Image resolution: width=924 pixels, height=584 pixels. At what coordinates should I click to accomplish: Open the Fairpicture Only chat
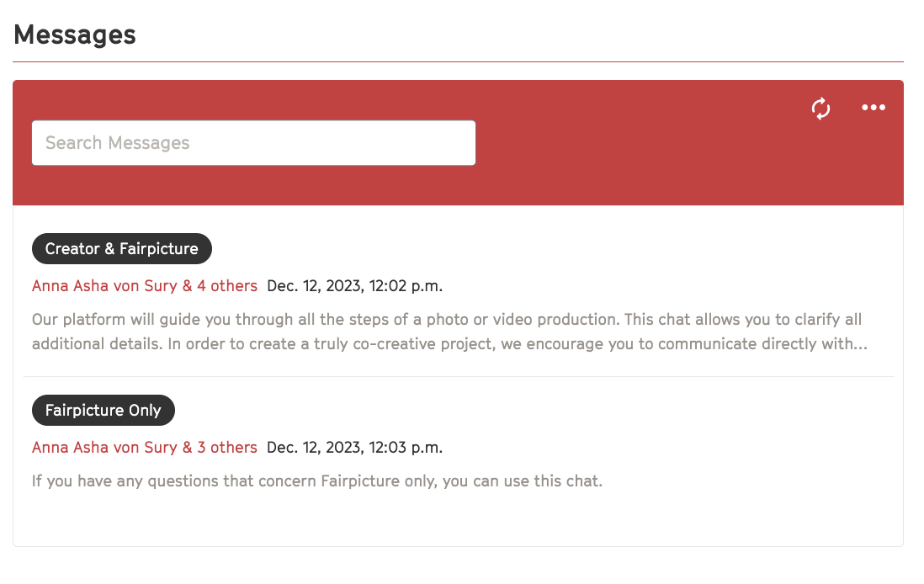(x=104, y=410)
